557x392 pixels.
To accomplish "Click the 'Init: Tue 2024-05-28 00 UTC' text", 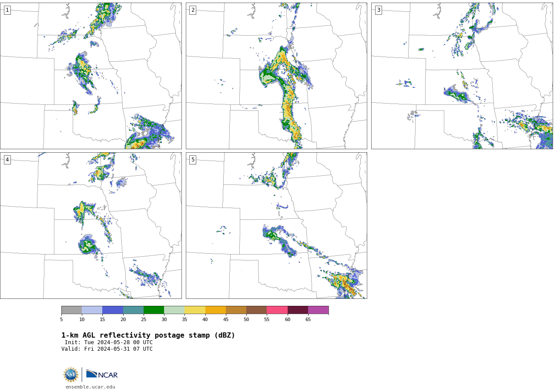I will [109, 342].
